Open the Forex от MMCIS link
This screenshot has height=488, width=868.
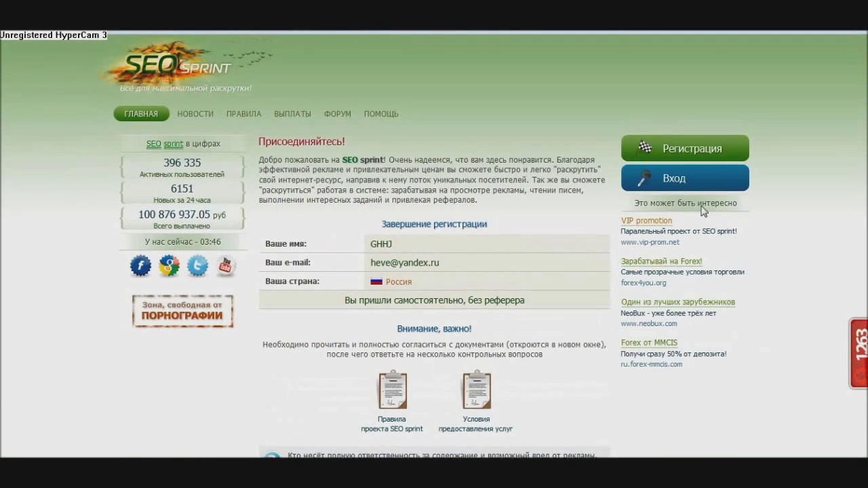pyautogui.click(x=649, y=342)
